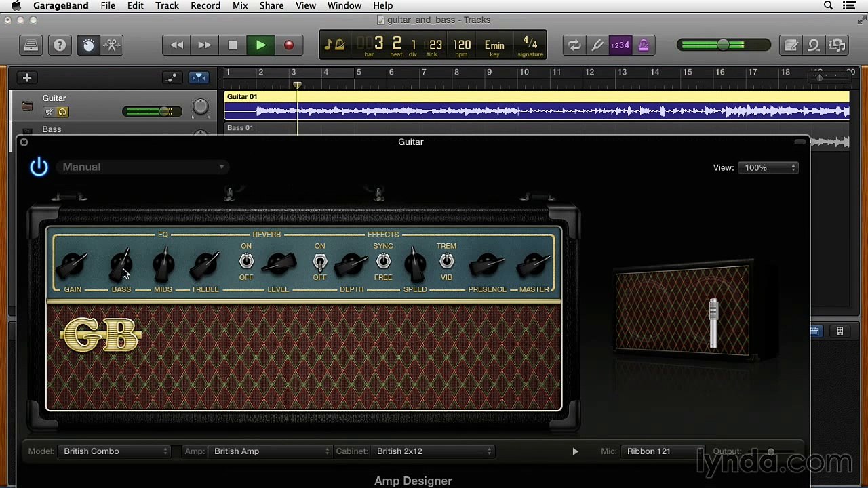This screenshot has width=868, height=488.
Task: Open the Share menu
Action: tap(271, 6)
